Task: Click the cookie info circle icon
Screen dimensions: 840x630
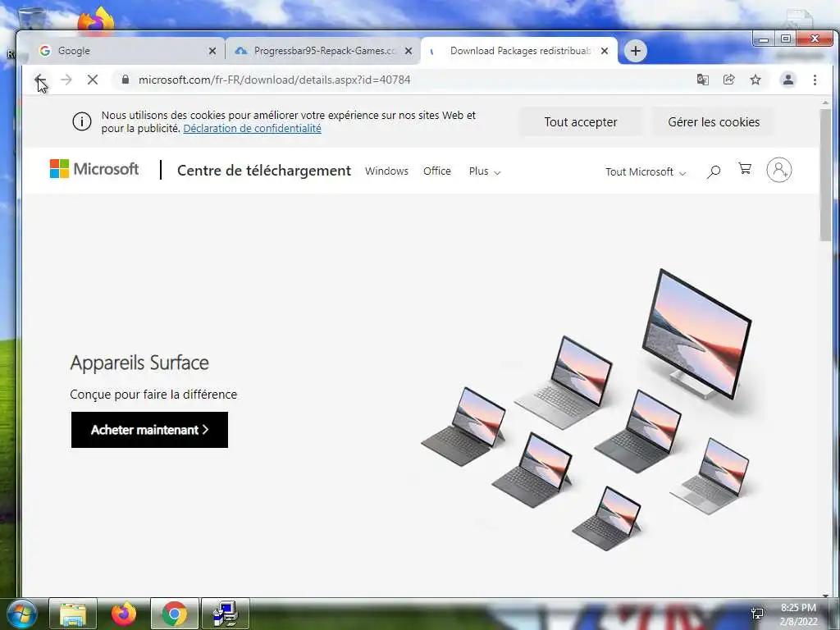Action: pos(82,121)
